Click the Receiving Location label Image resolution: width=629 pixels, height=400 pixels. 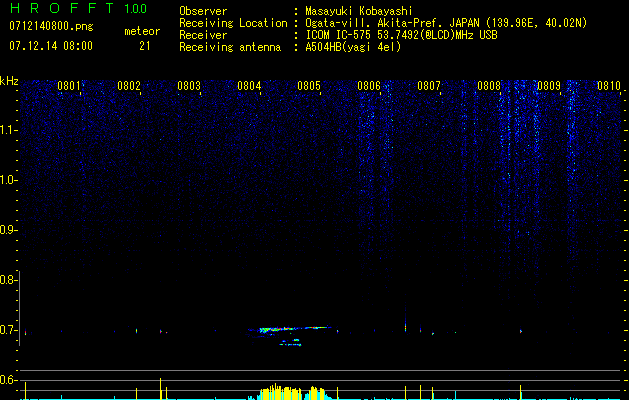[233, 23]
